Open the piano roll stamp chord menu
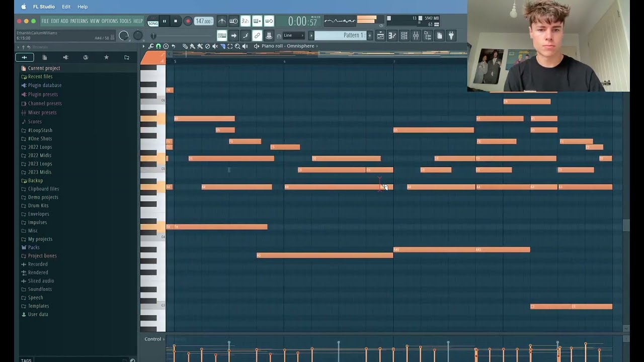Screen dimensions: 644x362 pos(166,46)
